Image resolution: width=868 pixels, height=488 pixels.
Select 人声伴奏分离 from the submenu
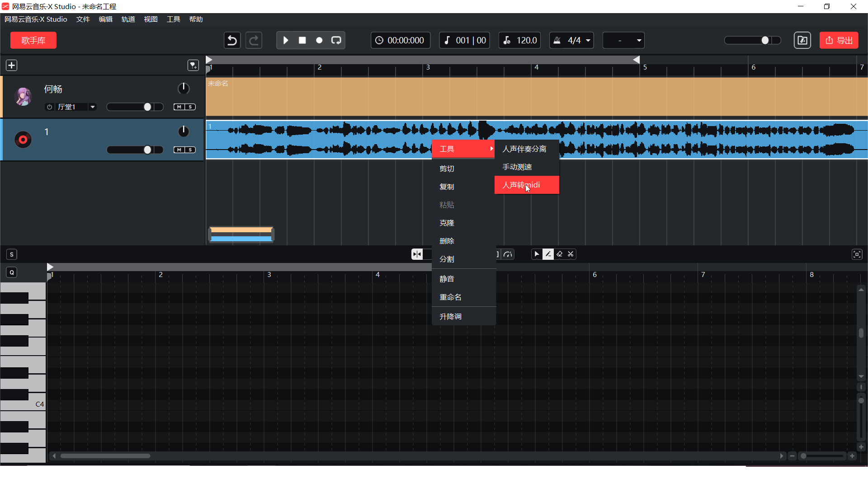coord(527,149)
